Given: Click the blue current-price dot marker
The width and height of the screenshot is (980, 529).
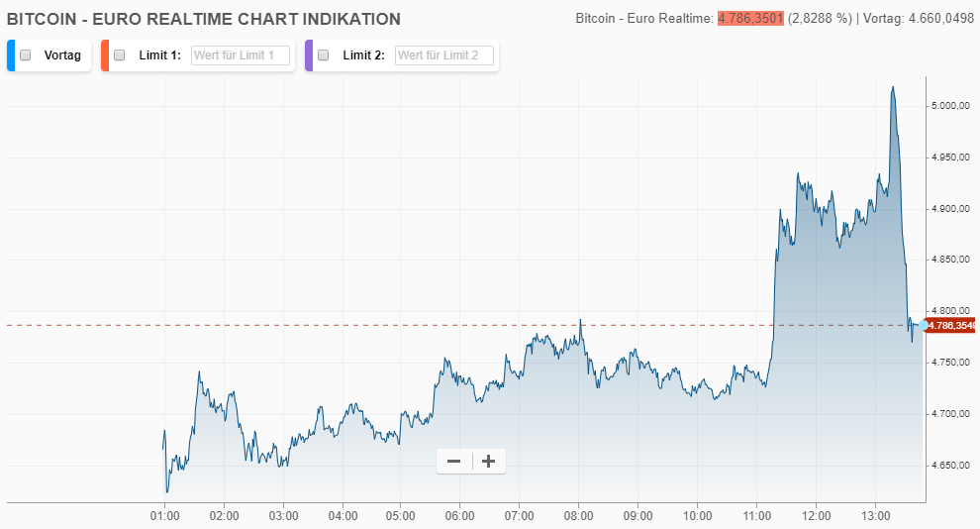Looking at the screenshot, I should [923, 325].
